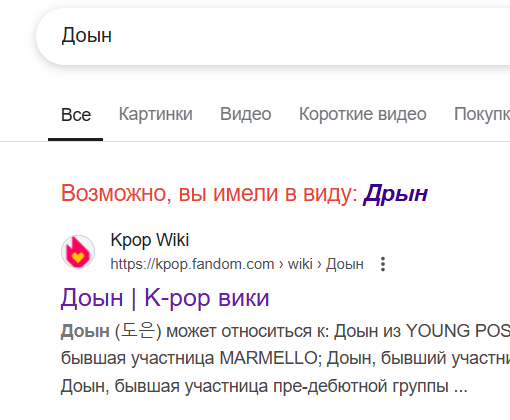Click the Возможно, вы имели в виду text
The image size is (510, 420).
pos(209,193)
